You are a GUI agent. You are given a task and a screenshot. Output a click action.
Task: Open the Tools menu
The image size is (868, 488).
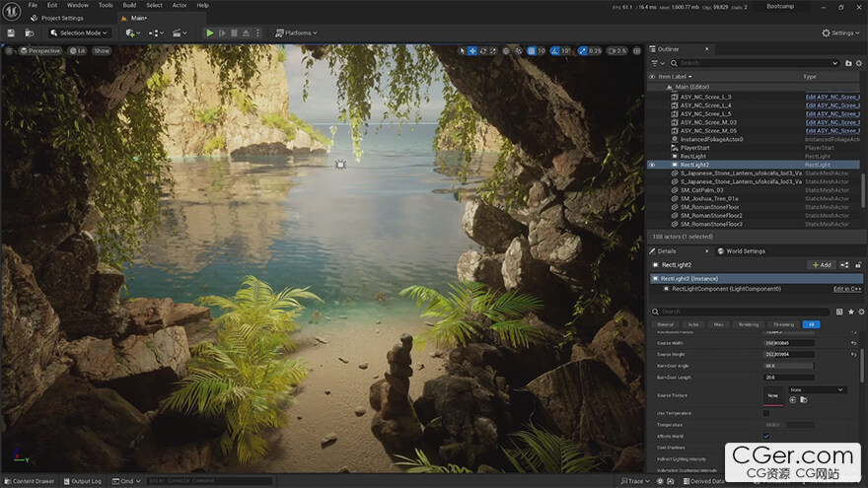[x=106, y=5]
